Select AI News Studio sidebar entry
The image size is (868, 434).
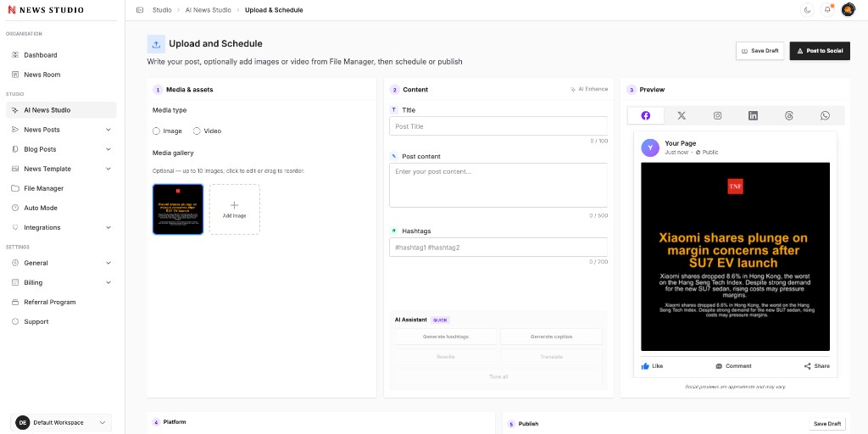(61, 110)
